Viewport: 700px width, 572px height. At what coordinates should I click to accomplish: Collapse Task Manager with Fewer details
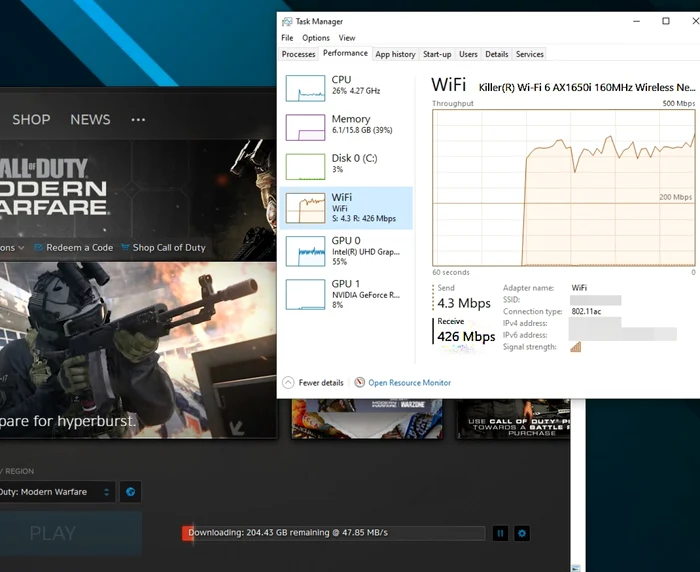pos(313,383)
